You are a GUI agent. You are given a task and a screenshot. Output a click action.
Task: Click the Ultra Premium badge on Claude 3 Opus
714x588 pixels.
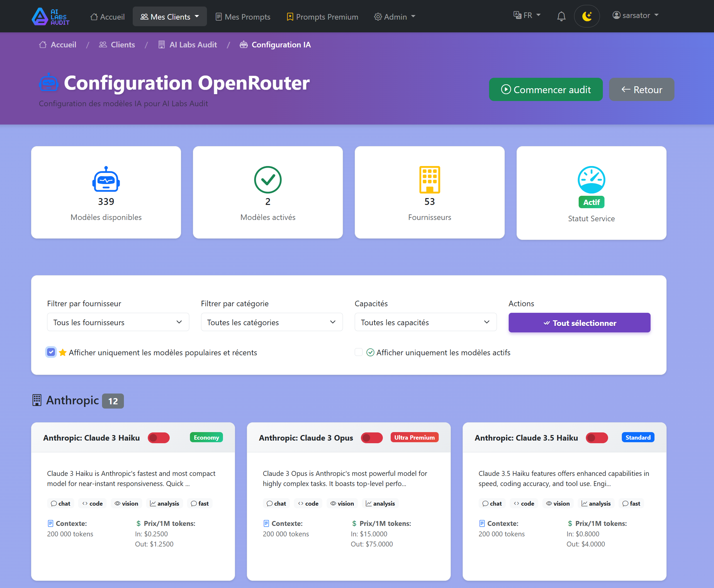tap(414, 437)
